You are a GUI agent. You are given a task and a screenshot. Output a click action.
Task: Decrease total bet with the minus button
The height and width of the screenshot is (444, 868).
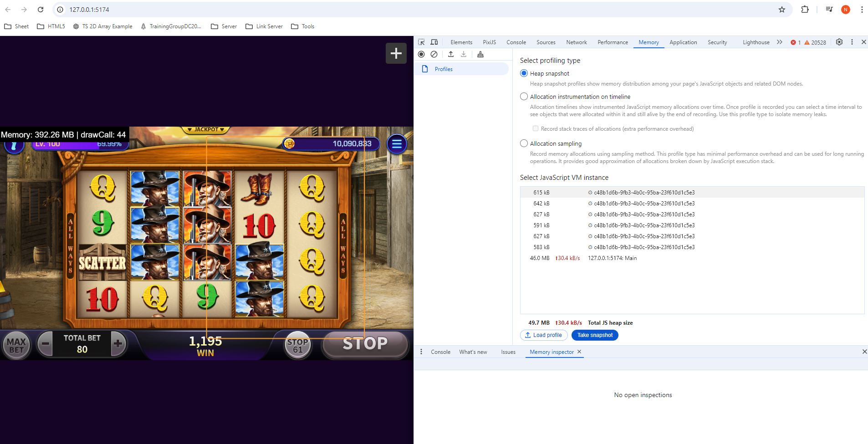pos(46,344)
